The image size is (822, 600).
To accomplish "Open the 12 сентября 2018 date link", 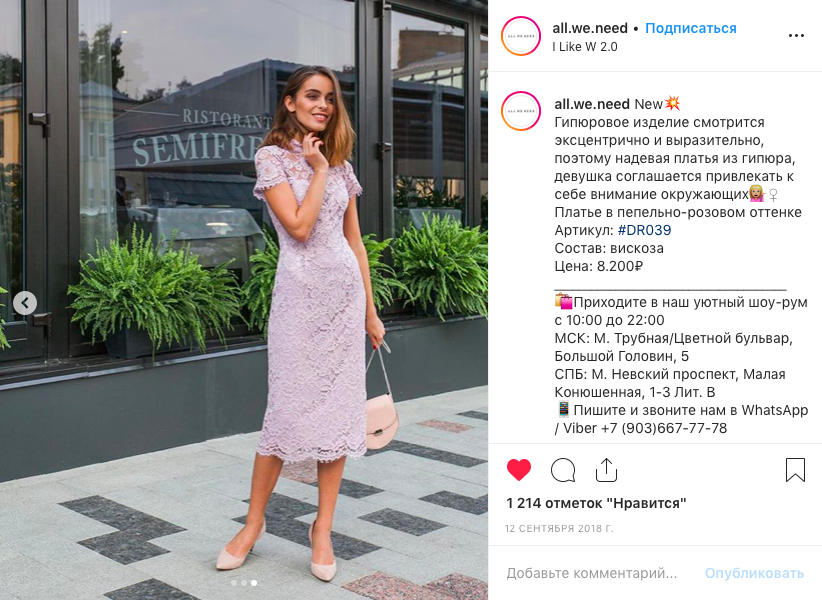I will pos(559,528).
